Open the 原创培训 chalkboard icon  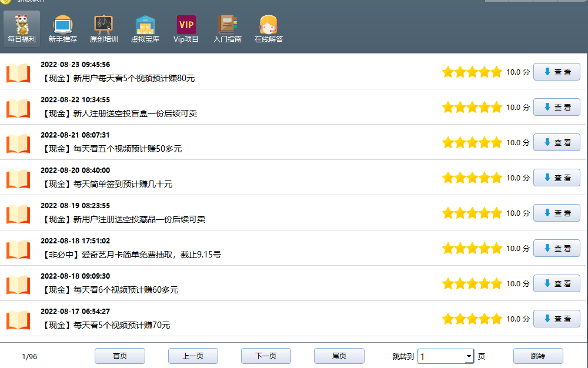click(103, 25)
